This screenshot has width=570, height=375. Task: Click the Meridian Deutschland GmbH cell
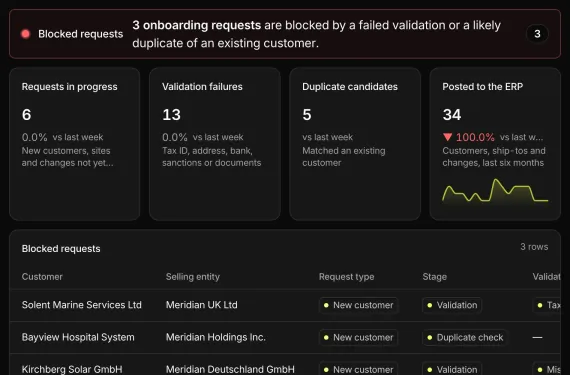pos(230,370)
